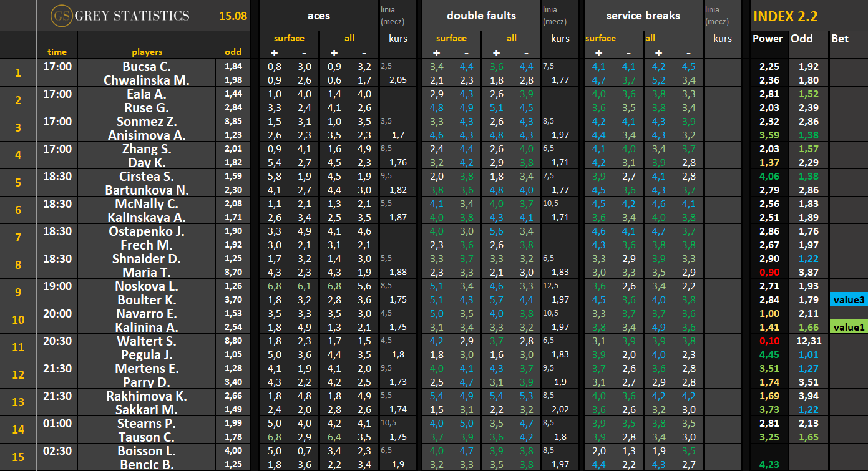
Task: Select player Day K.
Action: [147, 163]
